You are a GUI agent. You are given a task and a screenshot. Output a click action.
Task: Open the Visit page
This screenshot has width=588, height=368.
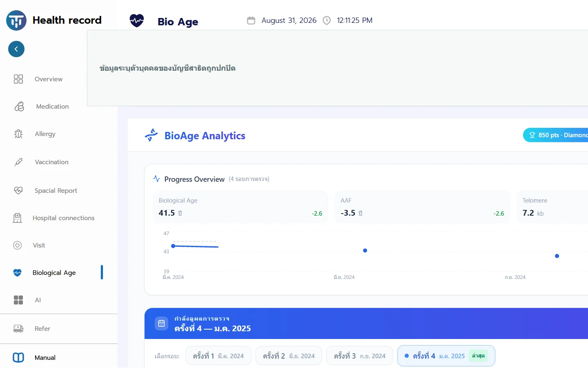tap(39, 245)
